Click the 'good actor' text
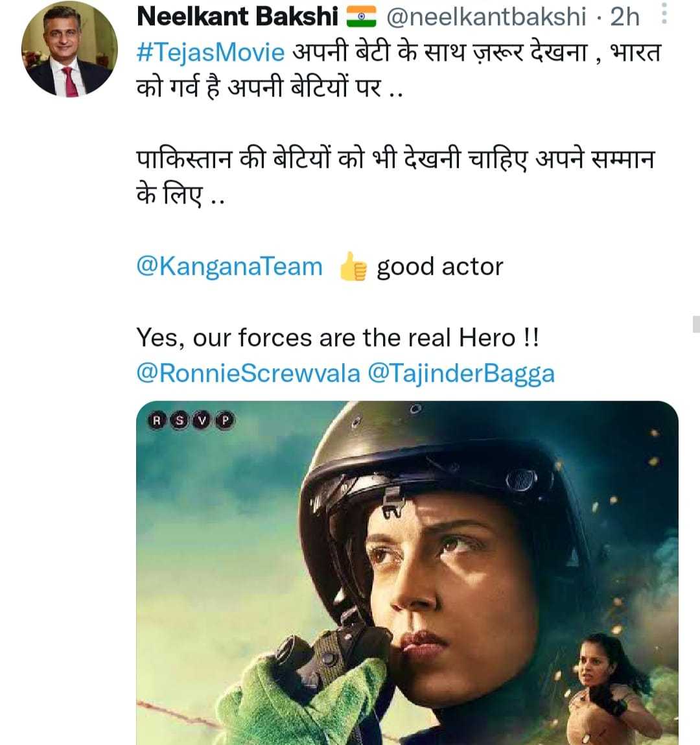700x745 pixels. pyautogui.click(x=439, y=266)
